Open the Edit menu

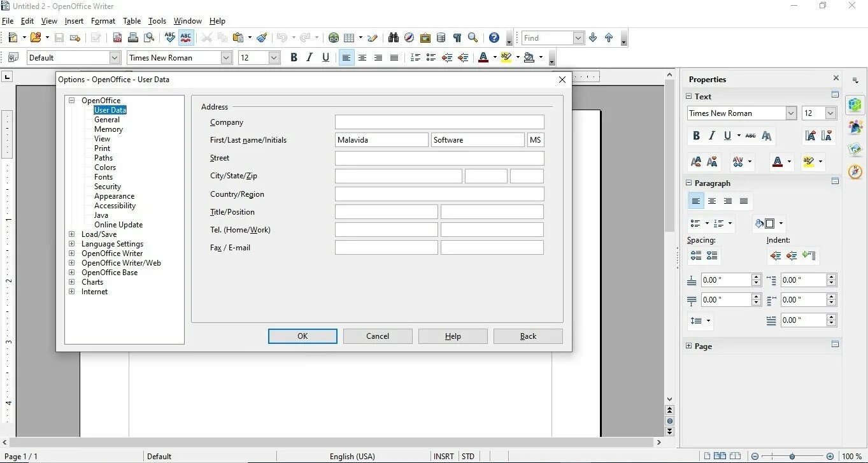[x=27, y=21]
